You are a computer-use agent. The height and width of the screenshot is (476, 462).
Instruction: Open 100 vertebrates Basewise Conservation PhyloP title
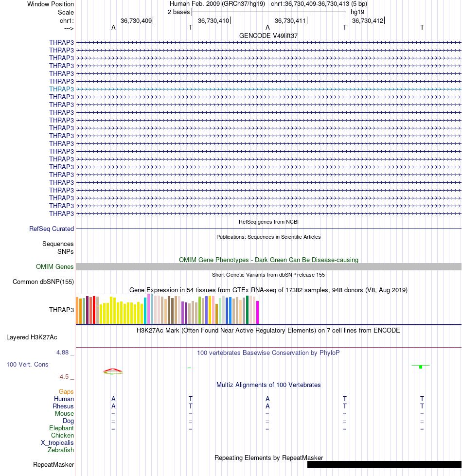[x=268, y=353]
